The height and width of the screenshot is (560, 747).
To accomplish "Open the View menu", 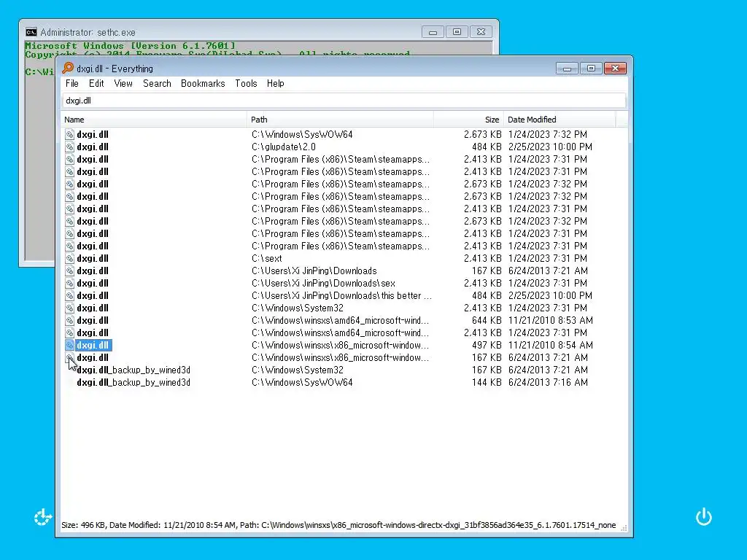I will tap(123, 83).
